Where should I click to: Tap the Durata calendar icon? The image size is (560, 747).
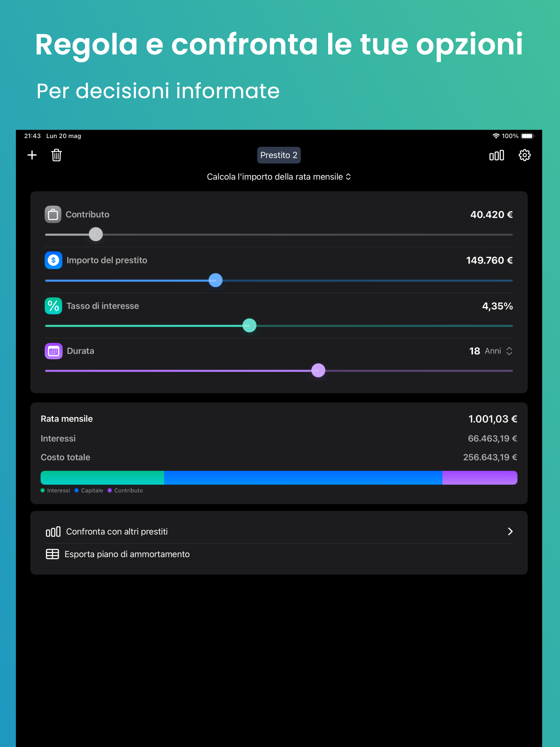pos(53,351)
